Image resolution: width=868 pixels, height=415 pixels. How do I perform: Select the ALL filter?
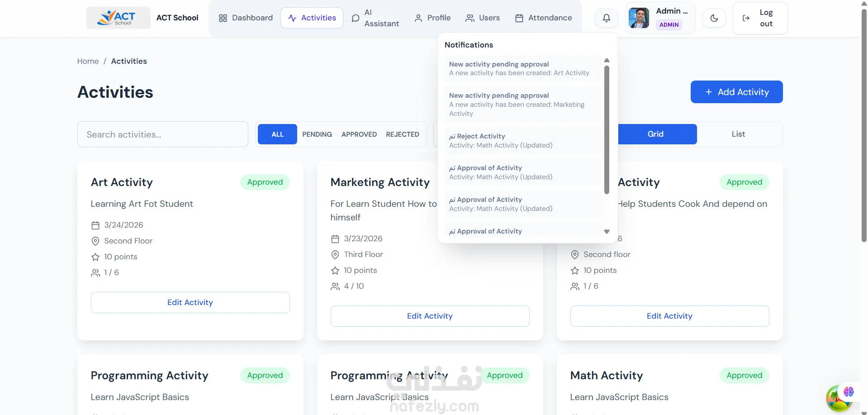point(278,134)
